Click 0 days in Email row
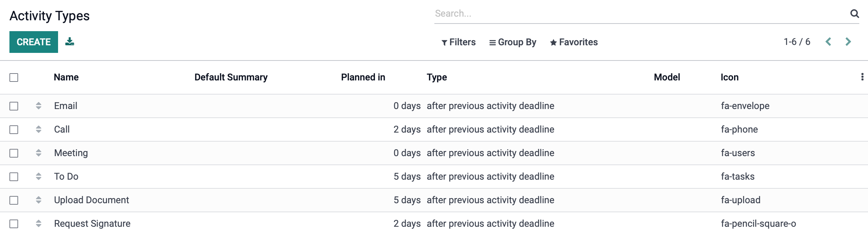This screenshot has height=234, width=868. (407, 106)
